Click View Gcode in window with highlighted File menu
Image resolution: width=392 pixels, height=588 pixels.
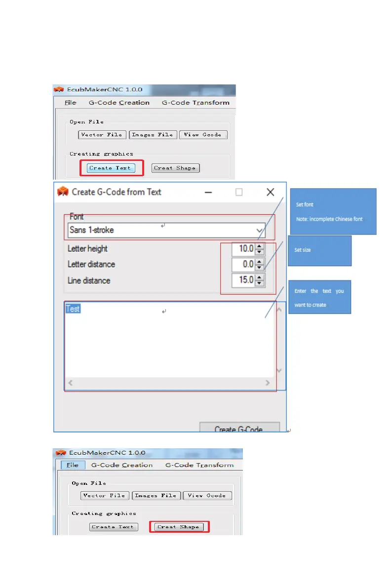pyautogui.click(x=207, y=496)
